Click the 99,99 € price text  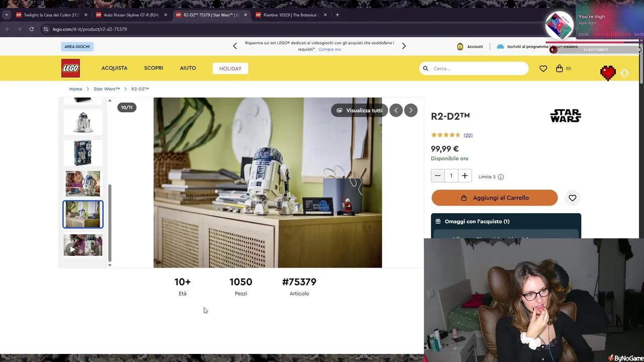pos(445,149)
